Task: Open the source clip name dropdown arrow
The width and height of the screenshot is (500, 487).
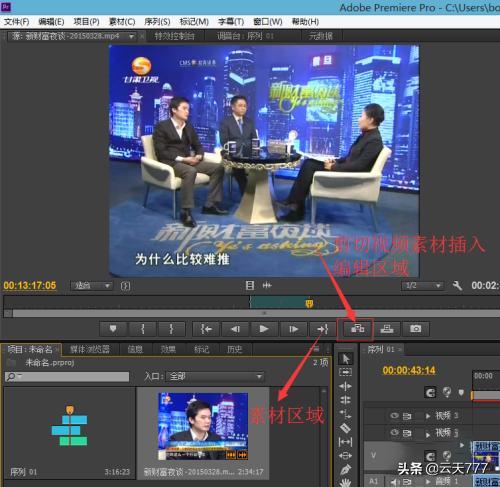Action: pyautogui.click(x=132, y=36)
